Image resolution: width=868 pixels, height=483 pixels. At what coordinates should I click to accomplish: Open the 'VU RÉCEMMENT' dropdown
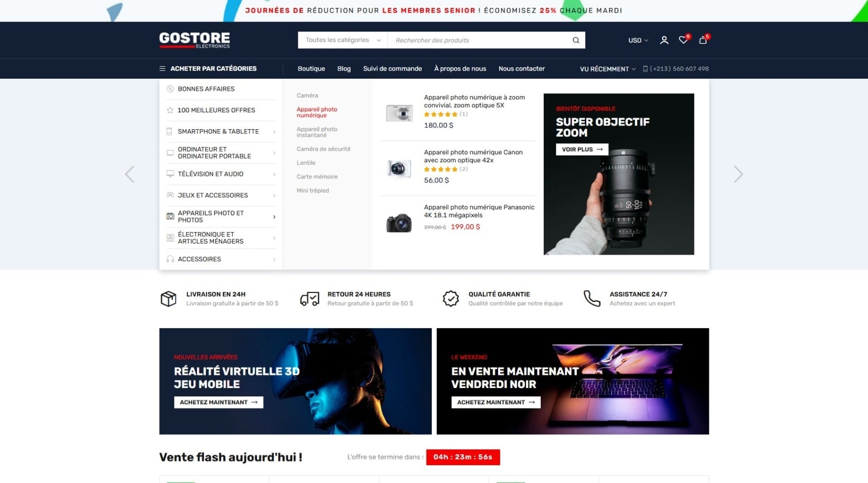click(607, 69)
